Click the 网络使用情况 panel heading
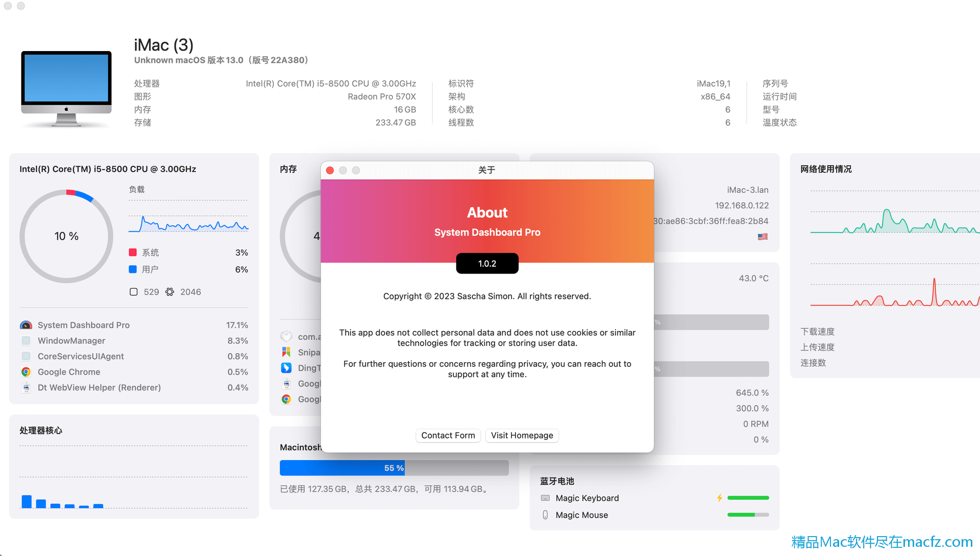980x556 pixels. tap(826, 169)
